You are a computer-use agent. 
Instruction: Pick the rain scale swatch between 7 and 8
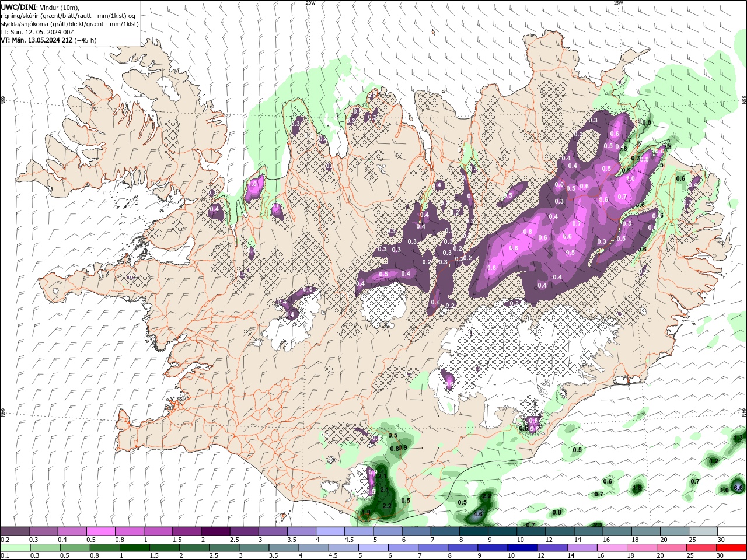coord(432,547)
